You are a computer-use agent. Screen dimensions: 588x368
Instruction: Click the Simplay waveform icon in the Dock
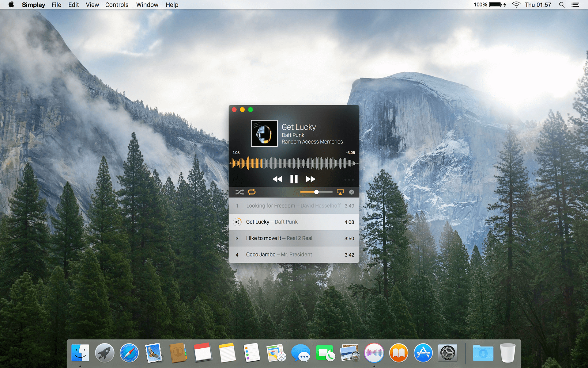(x=374, y=353)
